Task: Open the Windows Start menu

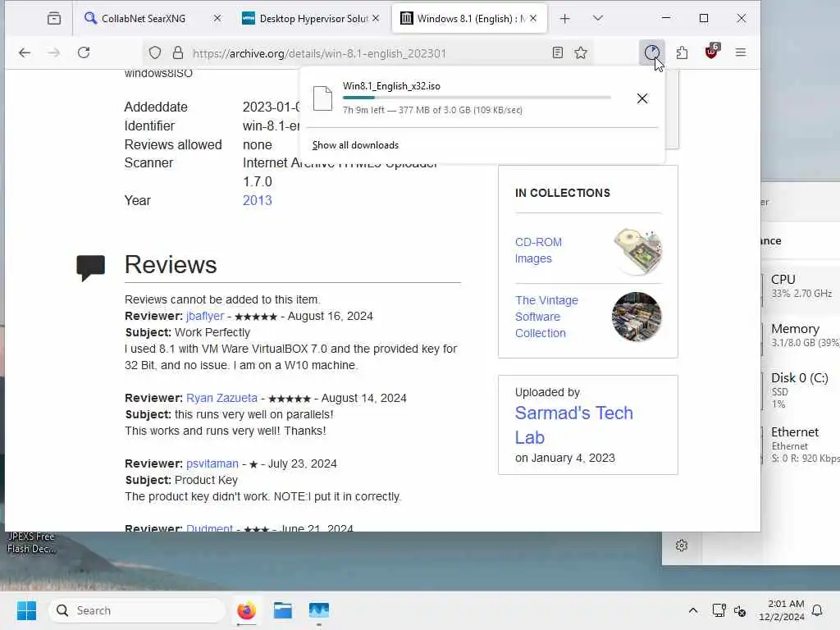Action: [26, 610]
